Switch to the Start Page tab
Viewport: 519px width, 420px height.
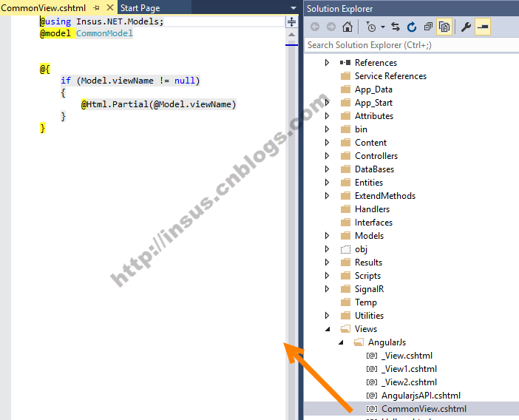(x=140, y=8)
